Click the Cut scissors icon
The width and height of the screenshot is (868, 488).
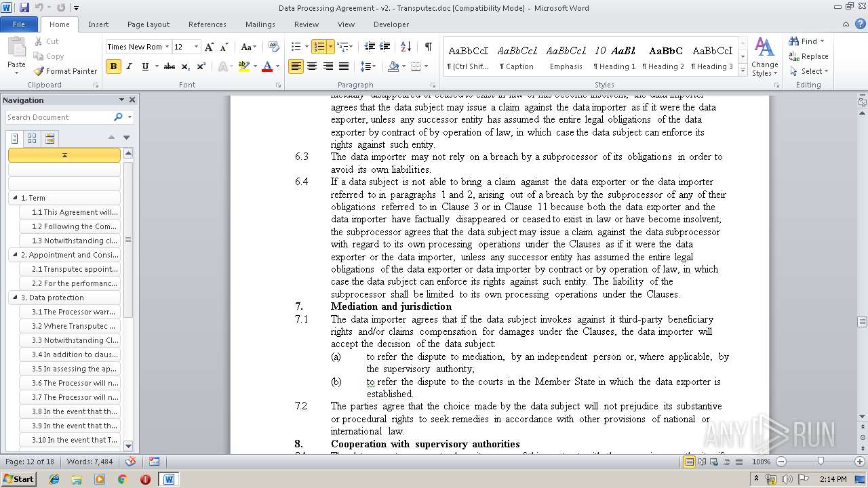point(39,41)
